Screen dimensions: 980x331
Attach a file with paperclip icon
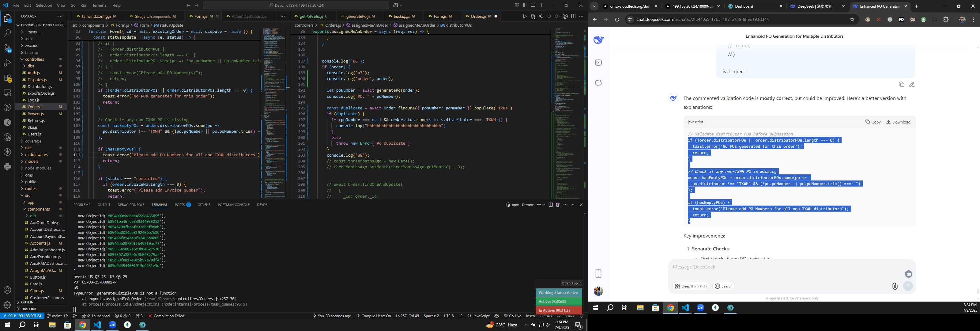pyautogui.click(x=895, y=286)
